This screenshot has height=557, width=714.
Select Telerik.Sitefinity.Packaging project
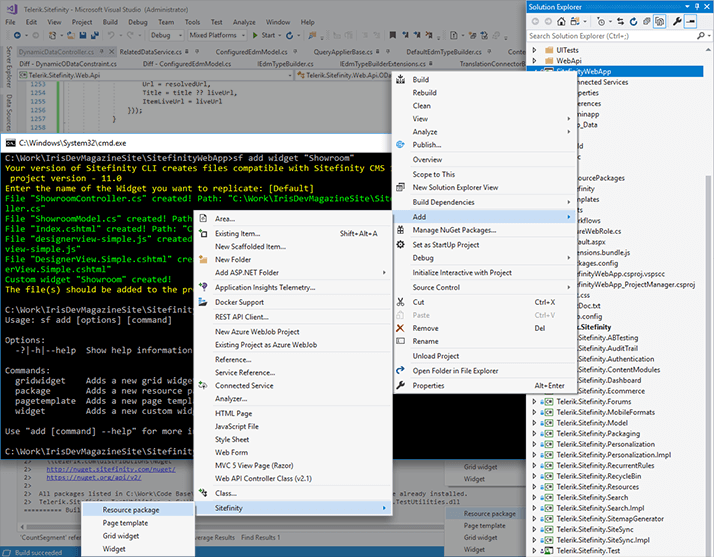598,434
